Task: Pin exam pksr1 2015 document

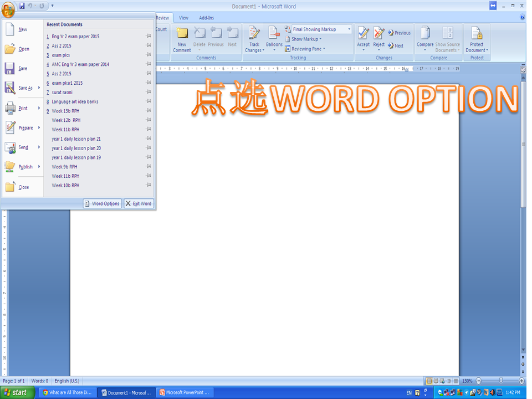Action: (x=149, y=83)
